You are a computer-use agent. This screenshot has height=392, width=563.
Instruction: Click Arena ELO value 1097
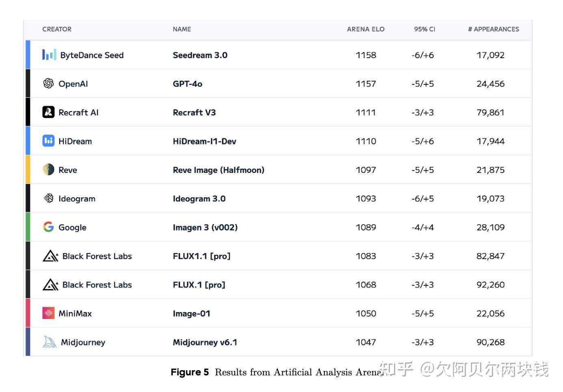click(366, 170)
